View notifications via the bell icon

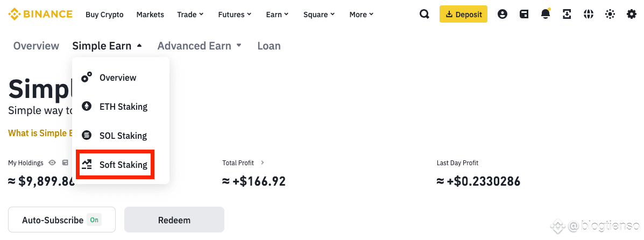pos(546,14)
